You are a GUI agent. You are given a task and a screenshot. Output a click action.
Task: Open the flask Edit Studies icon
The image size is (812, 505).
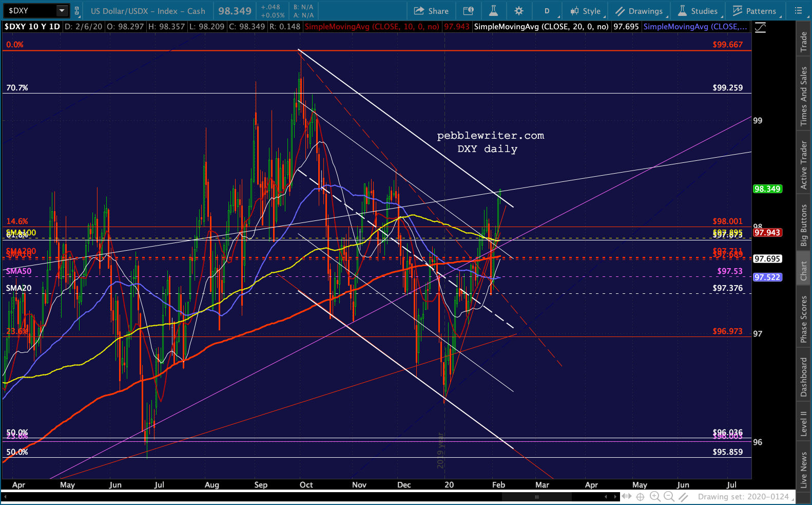pos(493,11)
